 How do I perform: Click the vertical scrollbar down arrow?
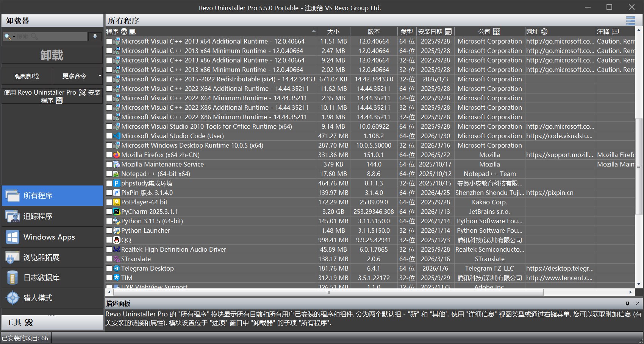click(639, 284)
